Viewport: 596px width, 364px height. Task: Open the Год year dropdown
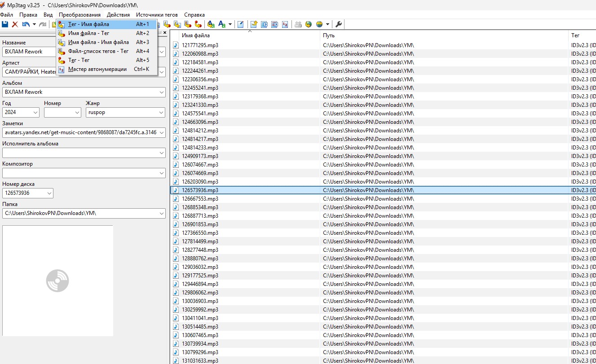coord(35,112)
